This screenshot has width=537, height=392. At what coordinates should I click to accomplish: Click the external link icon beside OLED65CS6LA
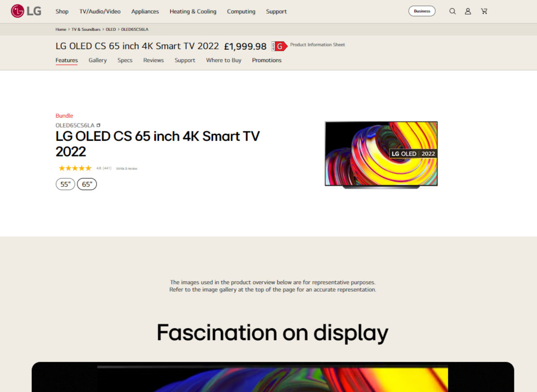pyautogui.click(x=98, y=125)
